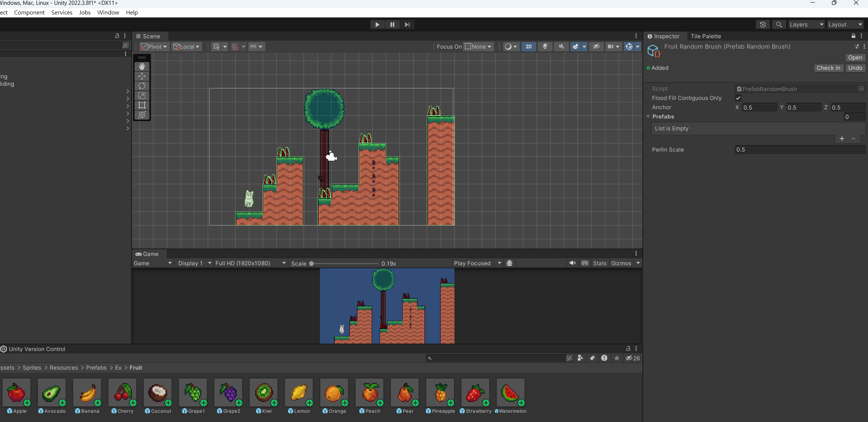
Task: Uncheck Flood Fill Contiguous Only
Action: [x=738, y=98]
